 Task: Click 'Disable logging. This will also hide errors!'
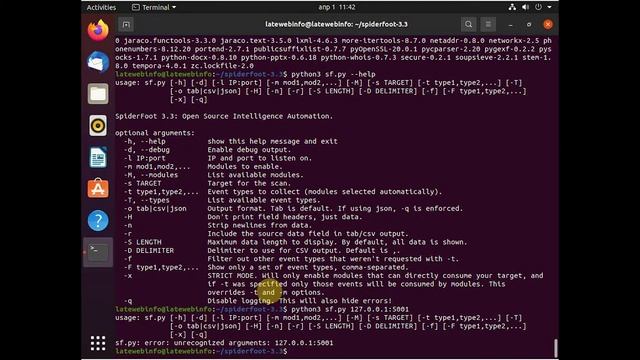pos(300,301)
